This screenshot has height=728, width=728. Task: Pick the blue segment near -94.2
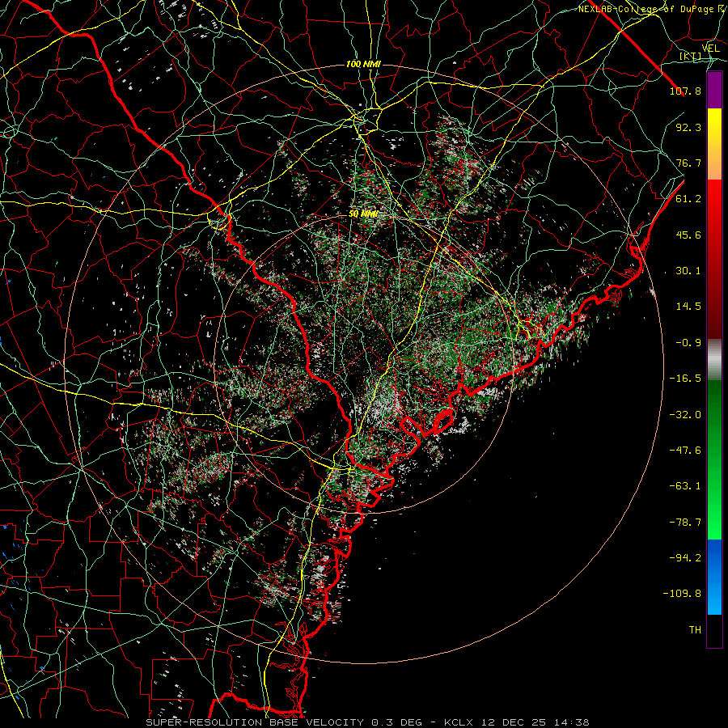(714, 558)
